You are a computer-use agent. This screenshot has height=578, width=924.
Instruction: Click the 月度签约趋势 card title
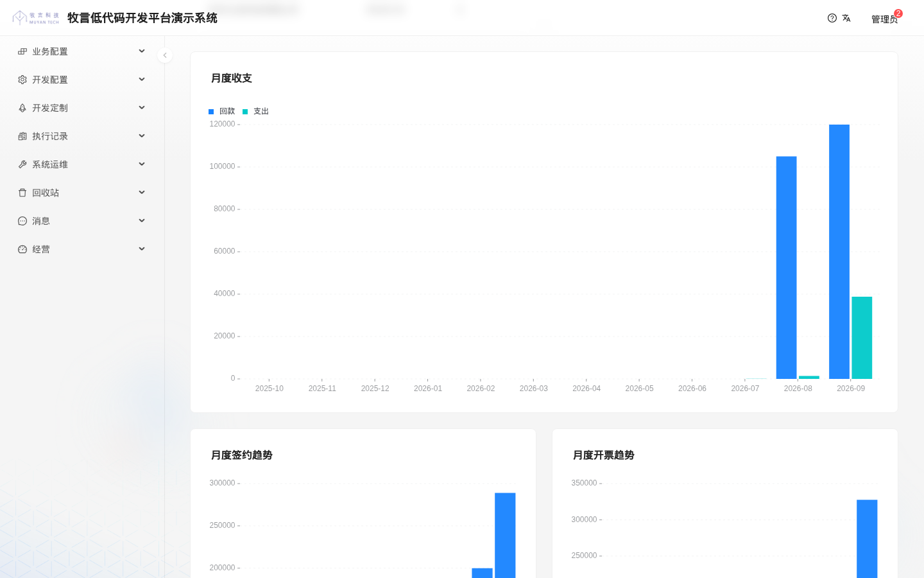click(242, 455)
